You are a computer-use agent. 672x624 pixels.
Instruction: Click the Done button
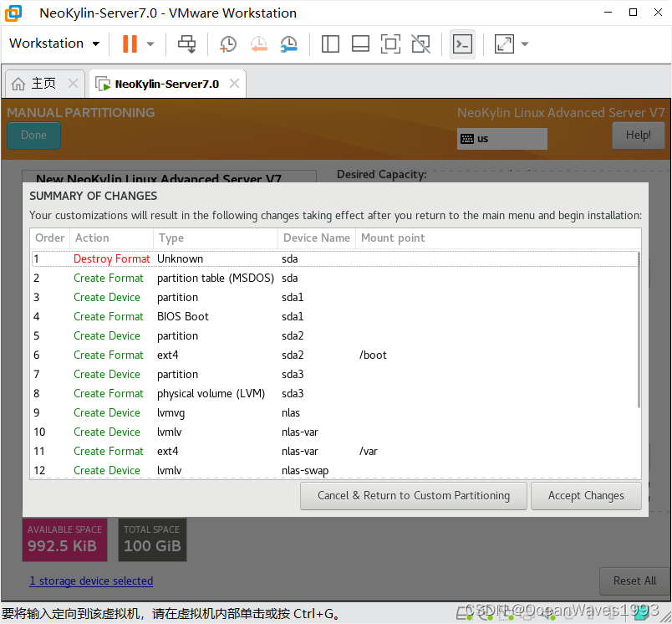pos(34,136)
